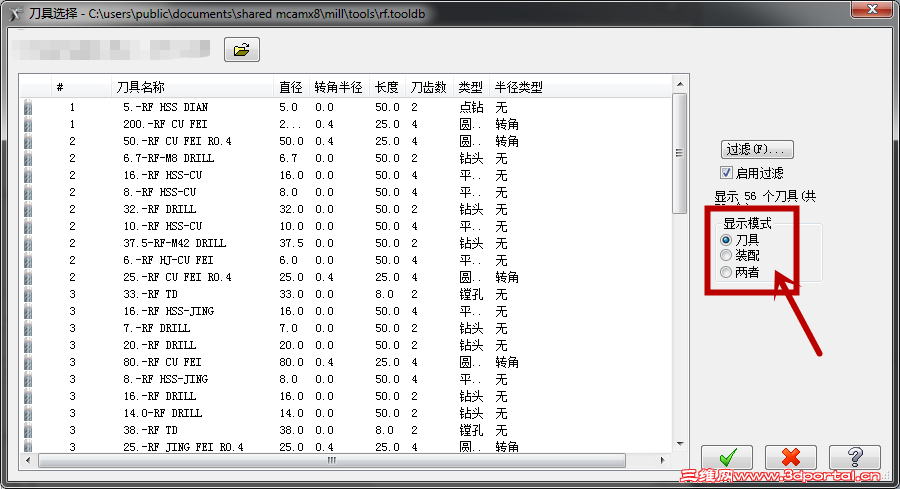The image size is (900, 489).
Task: Close the 刀具选择 dialog window
Action: pyautogui.click(x=872, y=9)
